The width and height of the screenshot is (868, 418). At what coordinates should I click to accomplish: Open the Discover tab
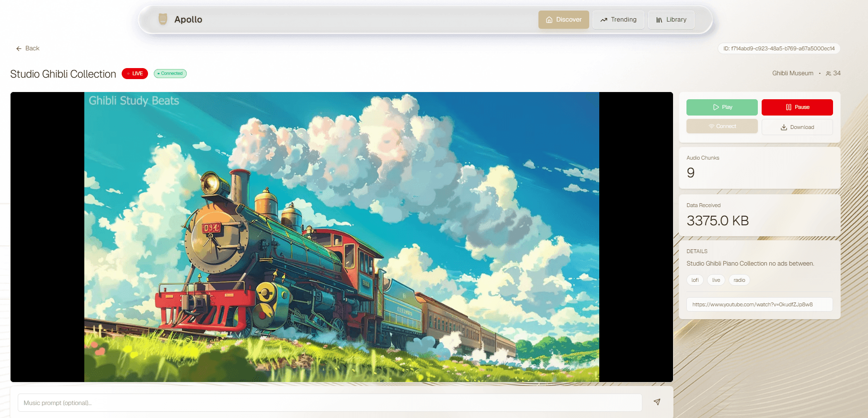[564, 20]
